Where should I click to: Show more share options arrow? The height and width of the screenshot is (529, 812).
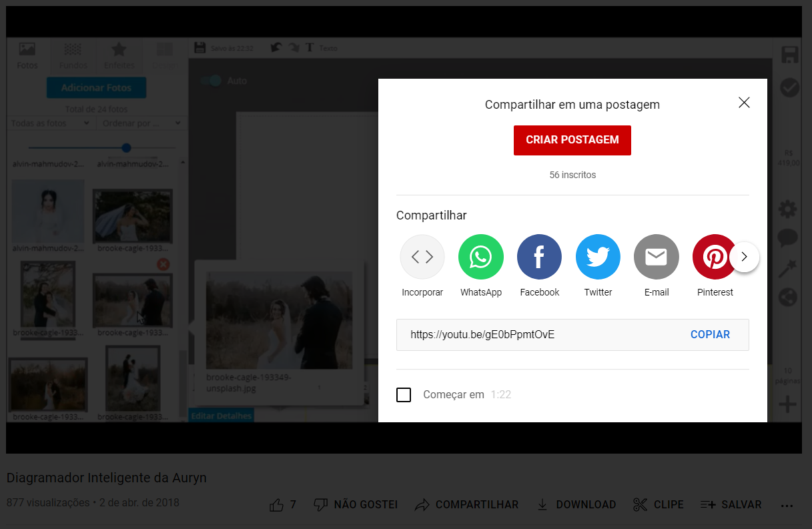pos(745,257)
